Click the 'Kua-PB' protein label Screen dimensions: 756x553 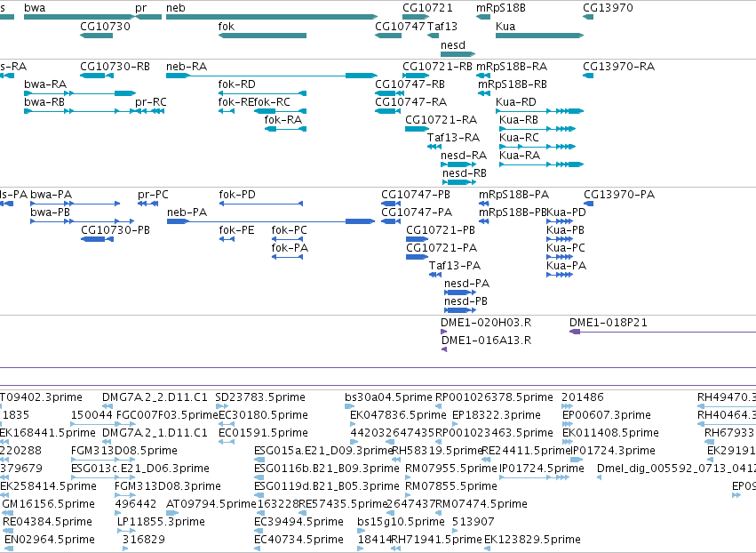(566, 230)
